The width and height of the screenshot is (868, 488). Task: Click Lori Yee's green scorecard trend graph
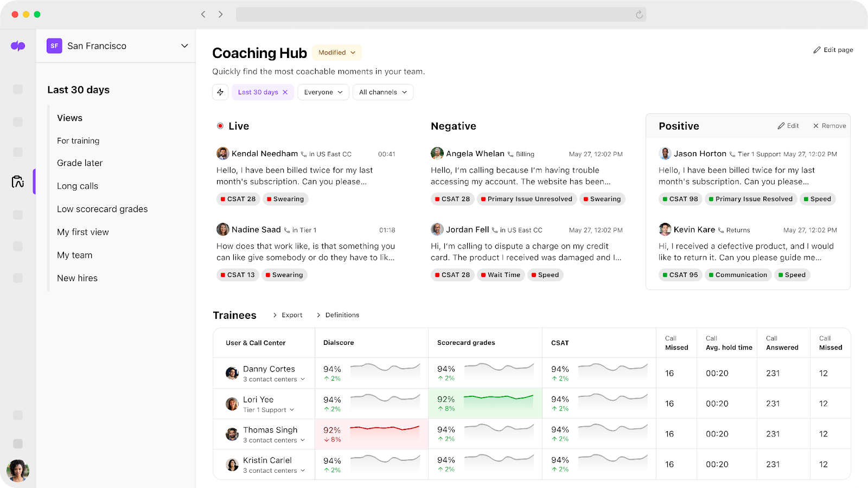click(499, 403)
